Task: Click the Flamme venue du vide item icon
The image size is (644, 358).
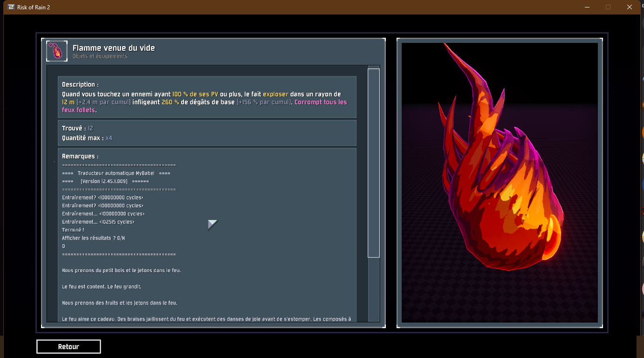Action: click(x=57, y=51)
